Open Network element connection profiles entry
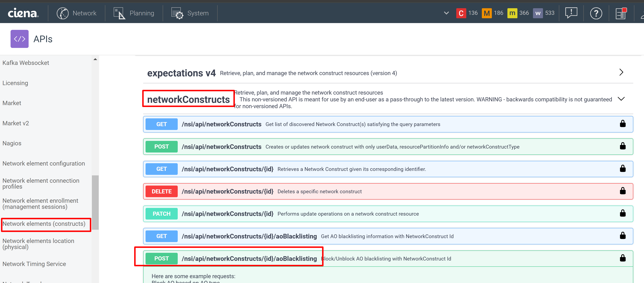This screenshot has height=283, width=644. coord(41,183)
